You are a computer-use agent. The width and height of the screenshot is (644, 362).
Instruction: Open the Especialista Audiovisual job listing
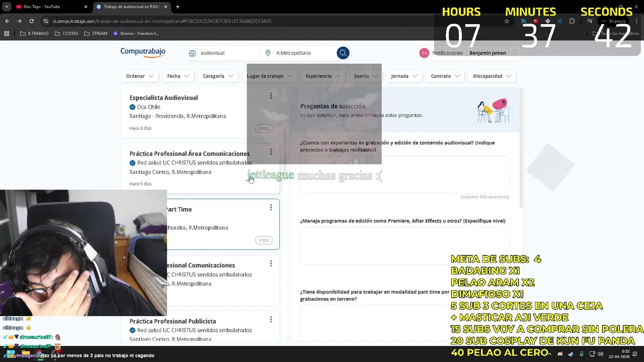coord(164,98)
